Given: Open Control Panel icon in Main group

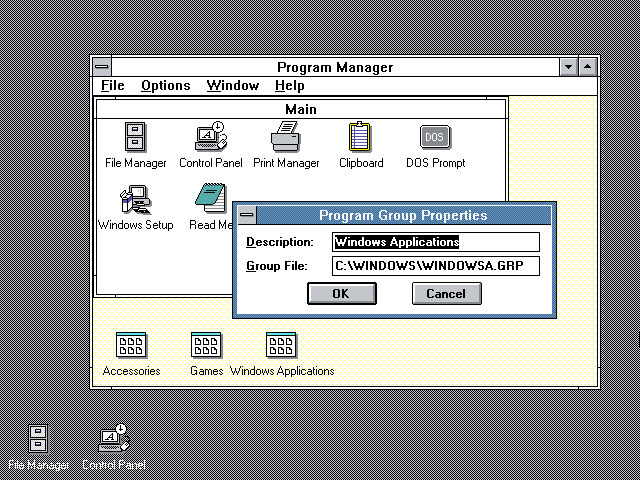Looking at the screenshot, I should (211, 136).
